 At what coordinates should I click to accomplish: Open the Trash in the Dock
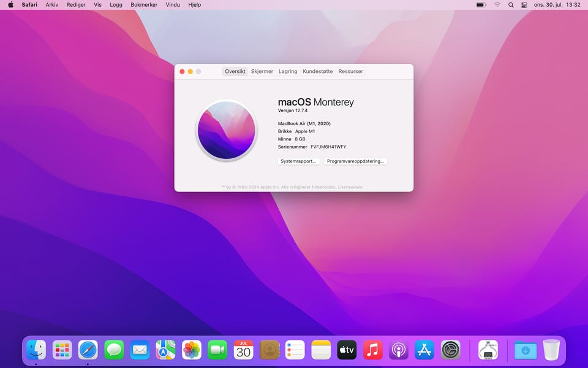coord(551,350)
